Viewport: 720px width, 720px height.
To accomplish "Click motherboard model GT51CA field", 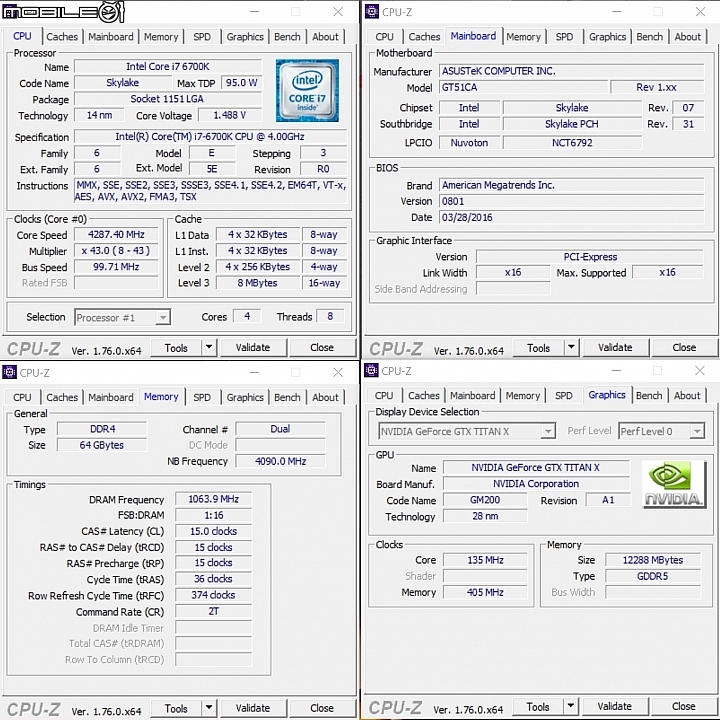I will [x=523, y=87].
